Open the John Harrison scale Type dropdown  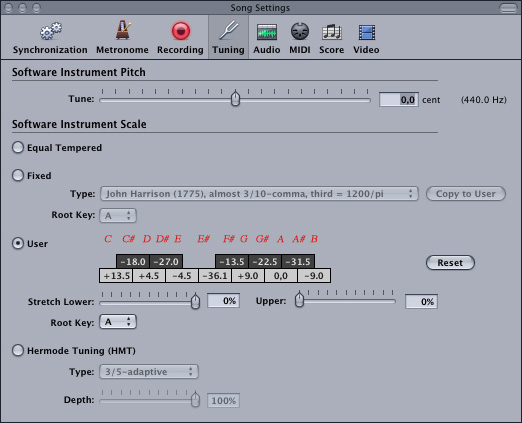(259, 194)
